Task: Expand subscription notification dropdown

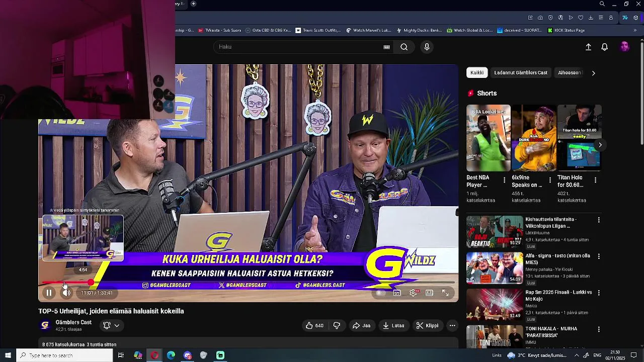Action: [117, 325]
